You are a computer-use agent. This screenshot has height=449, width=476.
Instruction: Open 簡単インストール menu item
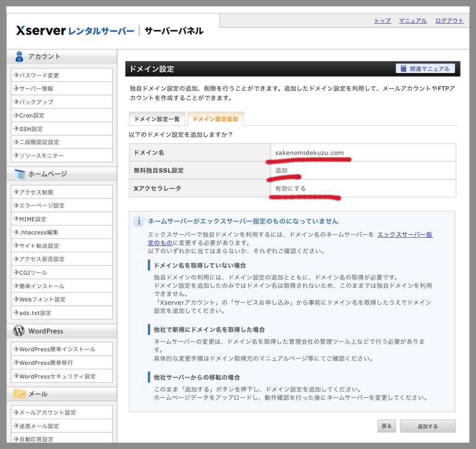(x=62, y=286)
